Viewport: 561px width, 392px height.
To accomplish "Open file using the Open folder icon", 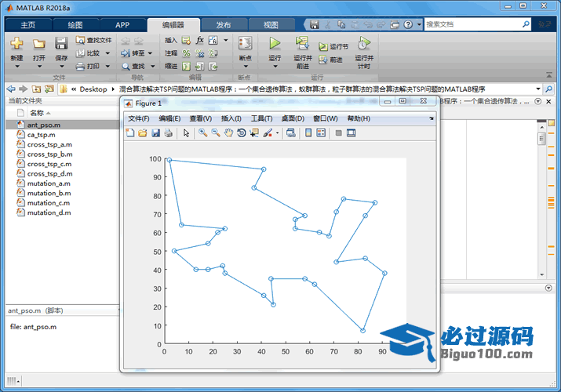I will [x=39, y=44].
